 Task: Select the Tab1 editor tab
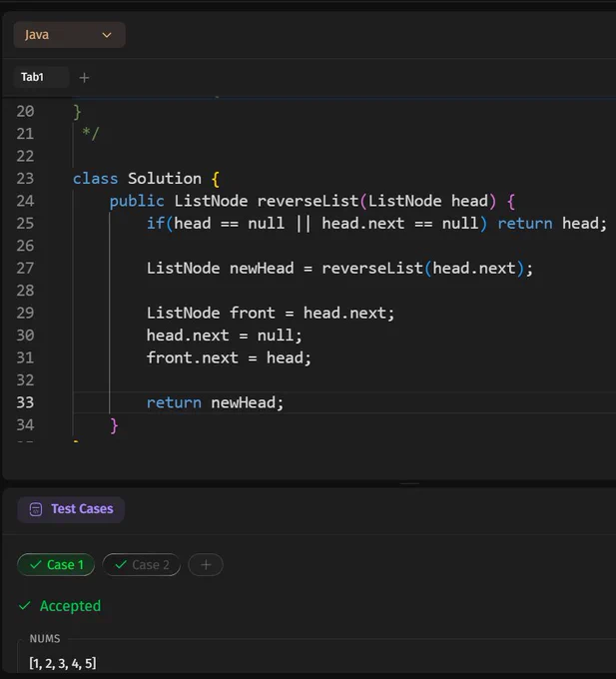point(41,77)
